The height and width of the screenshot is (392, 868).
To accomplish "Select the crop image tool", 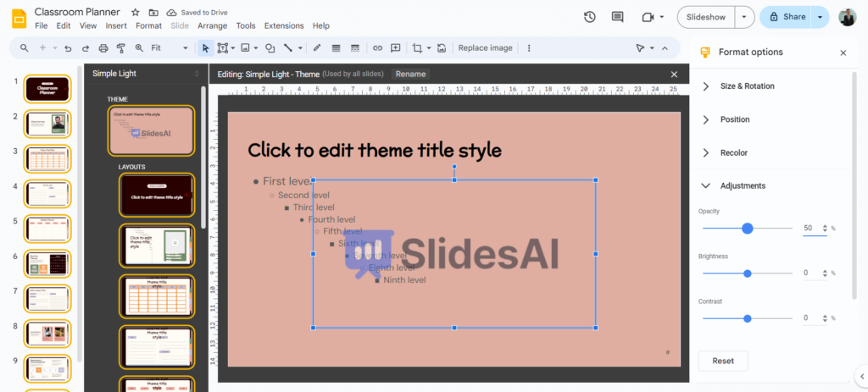I will (416, 48).
